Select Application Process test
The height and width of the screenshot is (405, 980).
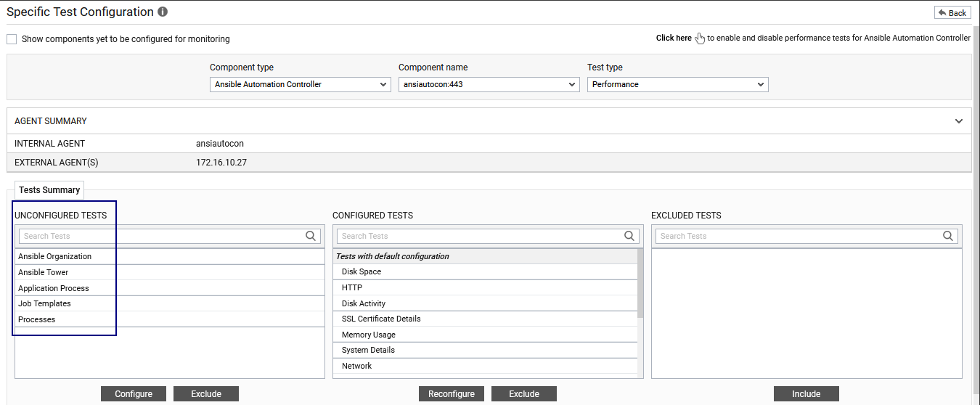pyautogui.click(x=170, y=288)
